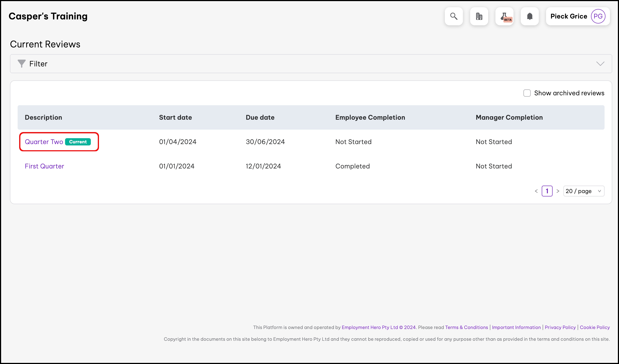619x364 pixels.
Task: Open the Terms & Conditions link
Action: click(x=466, y=327)
